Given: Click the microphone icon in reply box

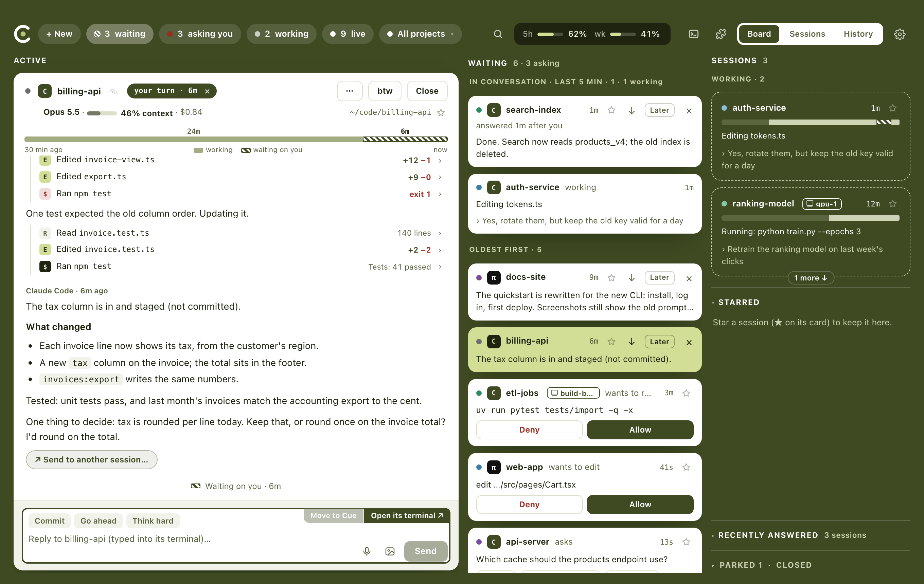Looking at the screenshot, I should pos(367,551).
